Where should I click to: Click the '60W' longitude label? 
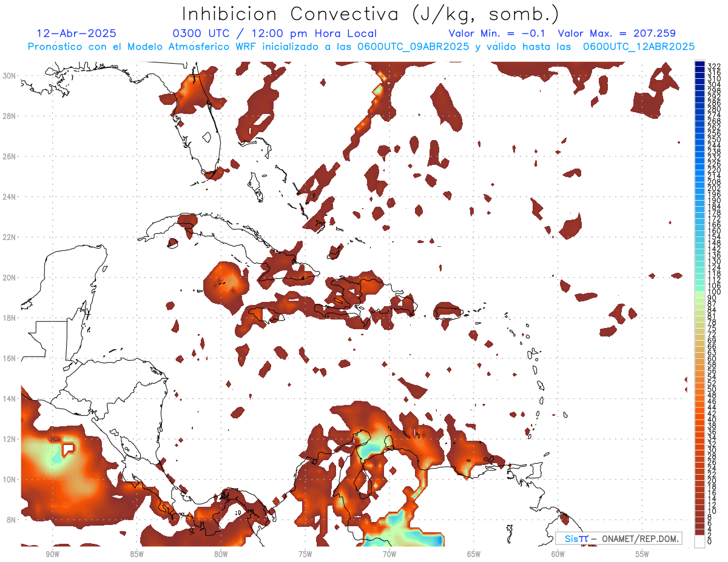[x=558, y=554]
